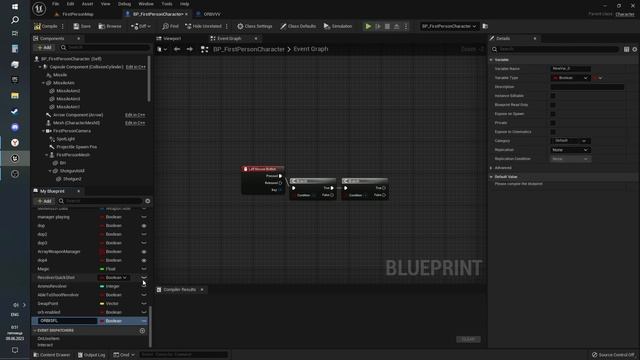Navigate back in graph history
This screenshot has height=360, width=640.
pos(177,49)
